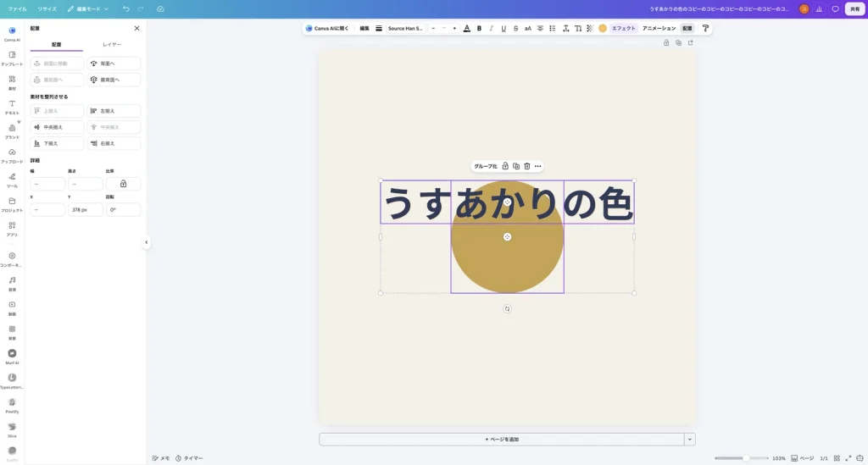Toggle bold formatting

479,28
